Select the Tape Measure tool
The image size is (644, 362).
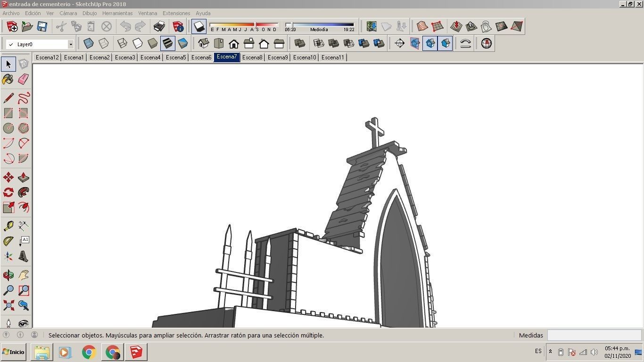[x=8, y=226]
